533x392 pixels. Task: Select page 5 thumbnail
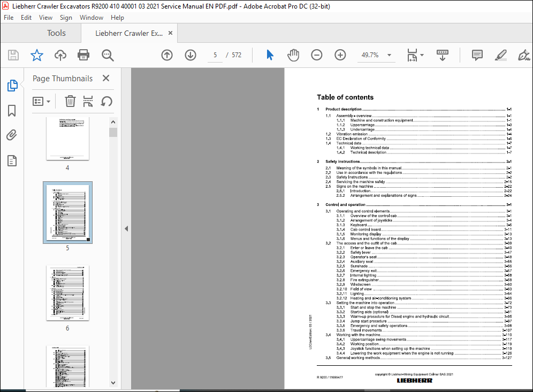[x=67, y=213]
